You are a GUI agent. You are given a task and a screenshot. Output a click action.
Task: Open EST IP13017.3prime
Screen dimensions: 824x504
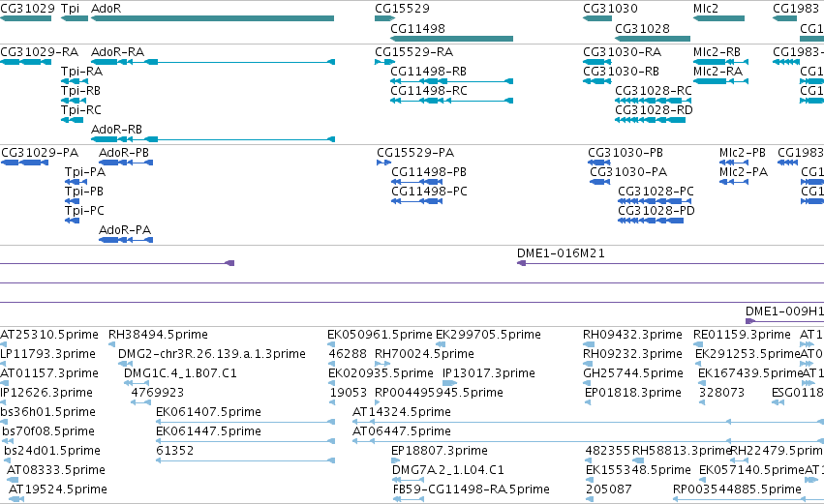click(449, 383)
